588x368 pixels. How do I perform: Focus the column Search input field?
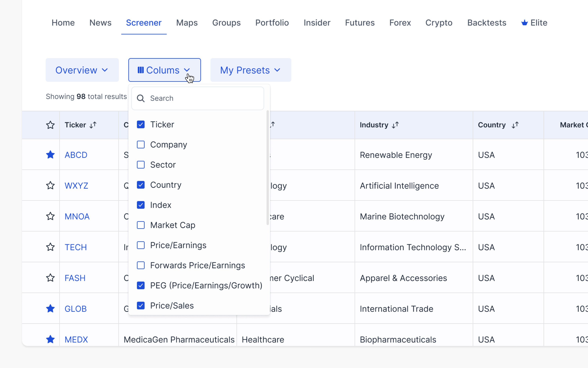point(198,98)
